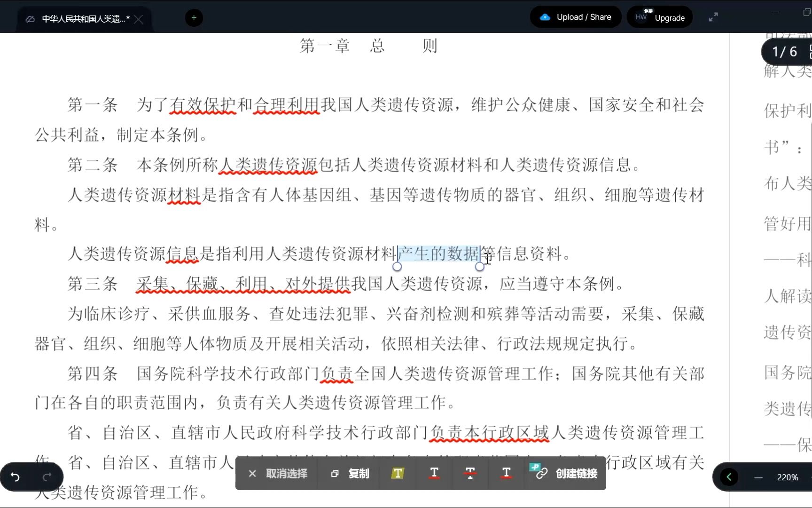This screenshot has width=812, height=508.
Task: Click underlined 人类遗传资源 in 第二条
Action: [268, 165]
